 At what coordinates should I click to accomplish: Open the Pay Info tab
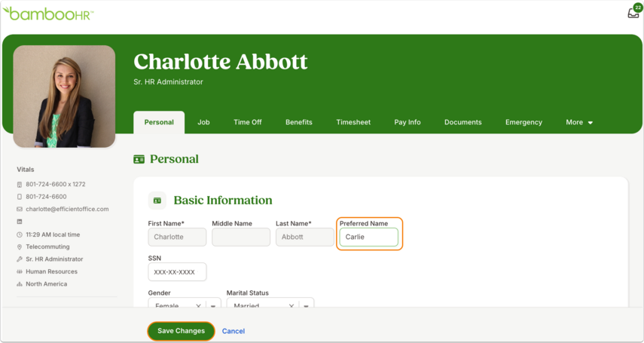coord(407,122)
